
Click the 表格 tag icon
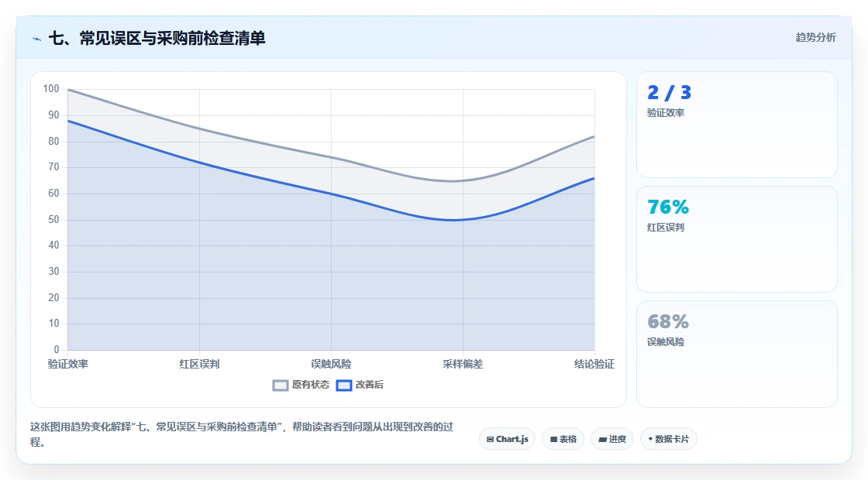point(553,440)
